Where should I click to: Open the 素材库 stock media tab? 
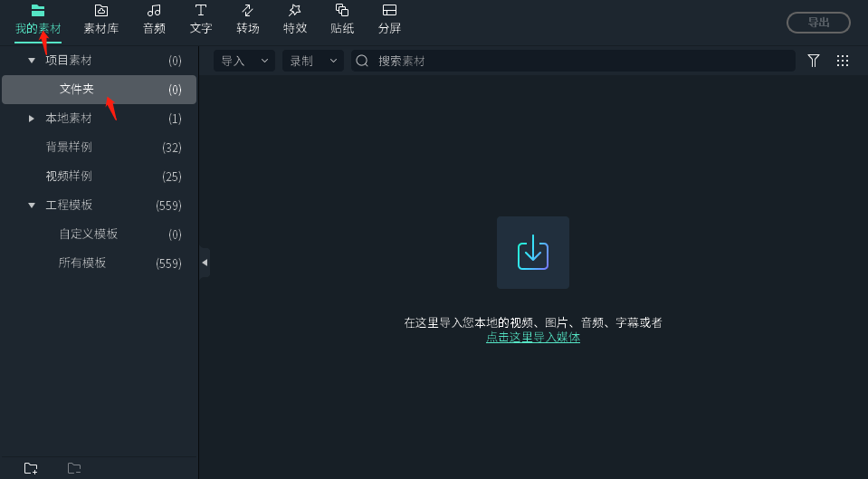tap(101, 19)
